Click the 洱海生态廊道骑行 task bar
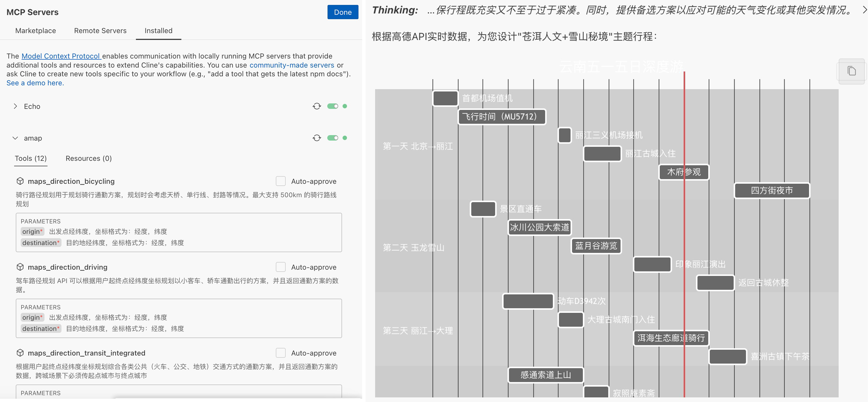The image size is (868, 402). tap(671, 338)
